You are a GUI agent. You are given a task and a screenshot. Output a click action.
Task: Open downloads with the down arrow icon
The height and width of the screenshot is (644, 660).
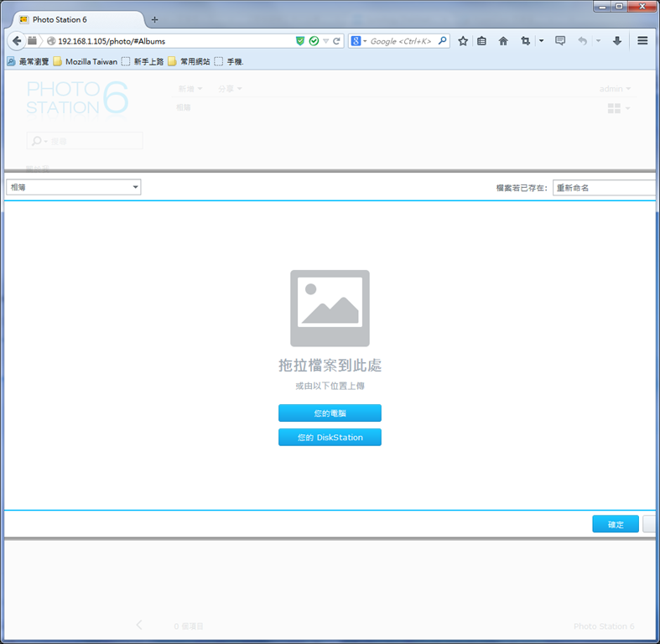pyautogui.click(x=617, y=41)
